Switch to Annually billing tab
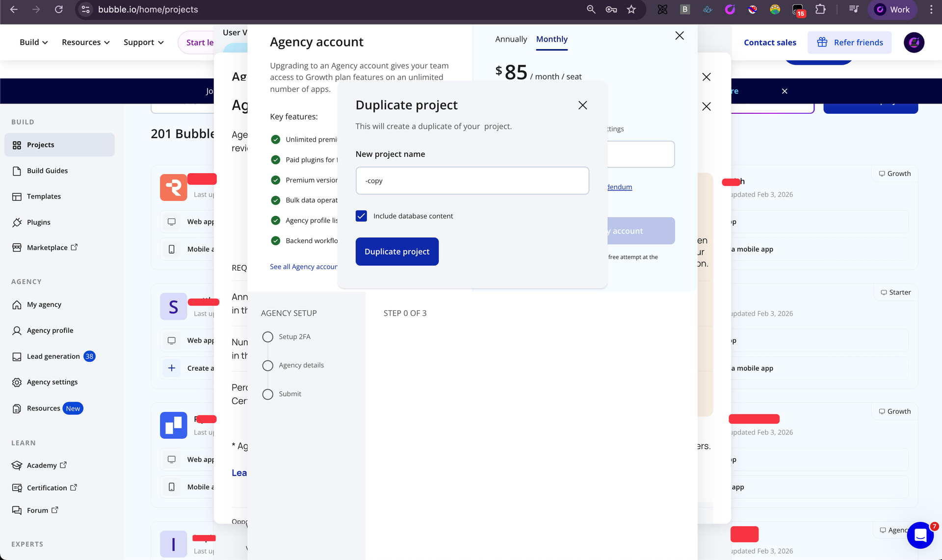 511,39
